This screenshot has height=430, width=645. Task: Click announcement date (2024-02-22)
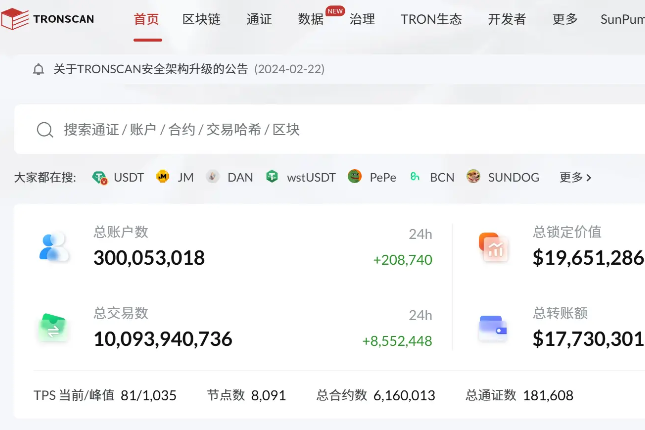pos(290,69)
